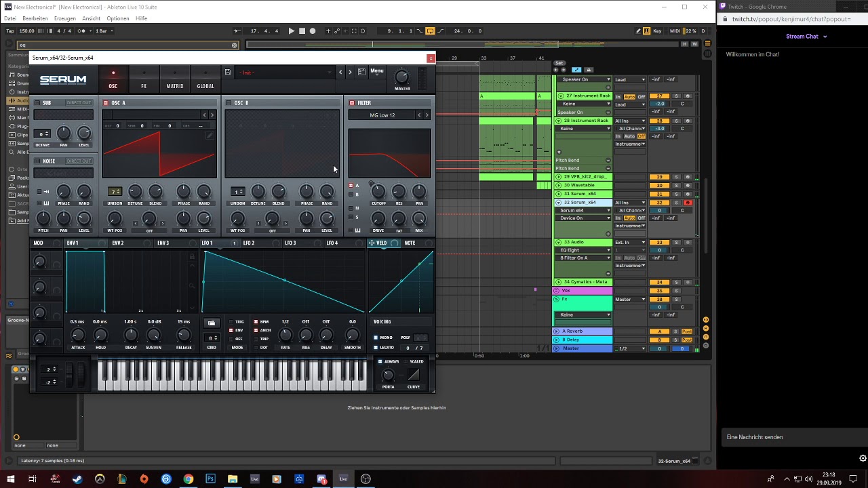Click Ableton Tap tempo button
Image resolution: width=868 pixels, height=488 pixels.
coord(9,30)
